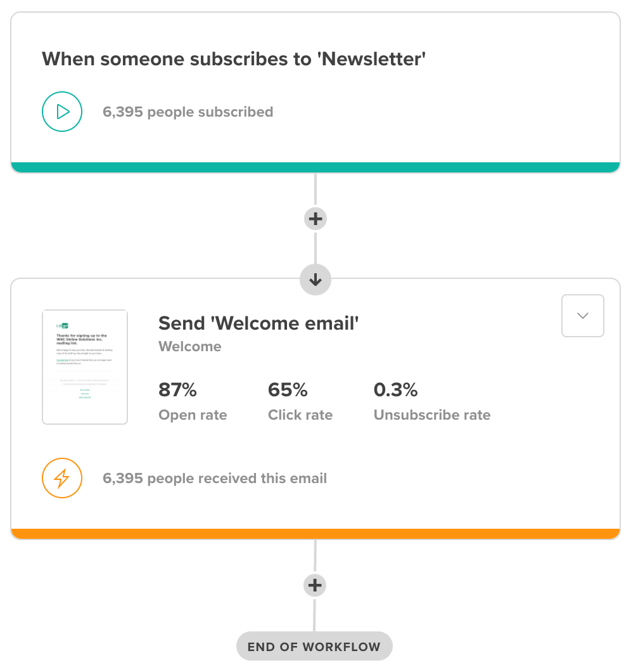Click the teal status bar under the trigger card
The height and width of the screenshot is (672, 631).
[x=315, y=165]
